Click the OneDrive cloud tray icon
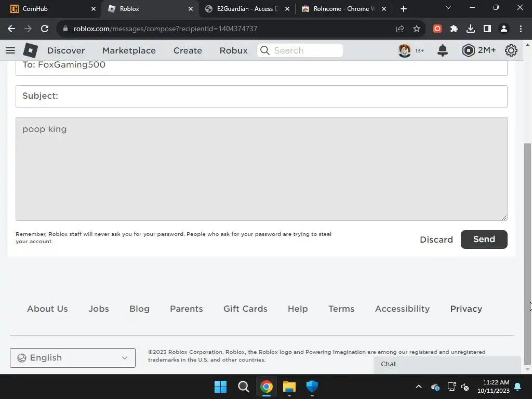The width and height of the screenshot is (532, 399). pyautogui.click(x=435, y=387)
